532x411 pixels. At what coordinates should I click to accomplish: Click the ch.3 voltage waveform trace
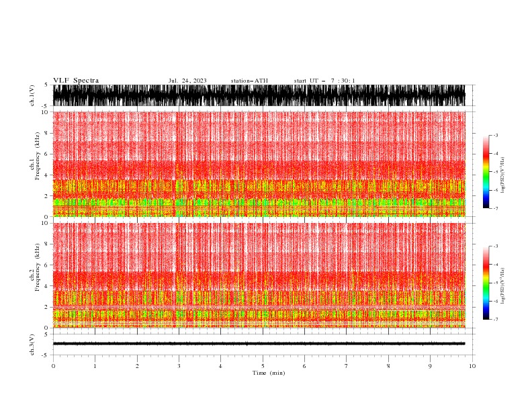[x=259, y=344]
